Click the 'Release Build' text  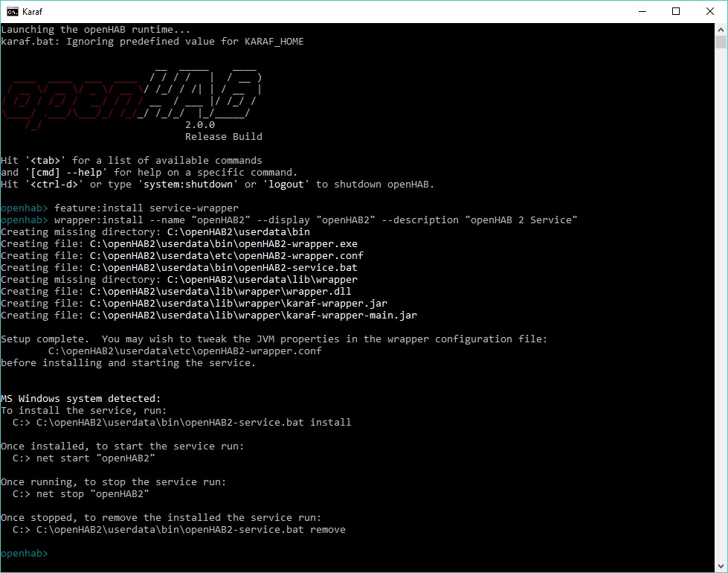click(224, 137)
